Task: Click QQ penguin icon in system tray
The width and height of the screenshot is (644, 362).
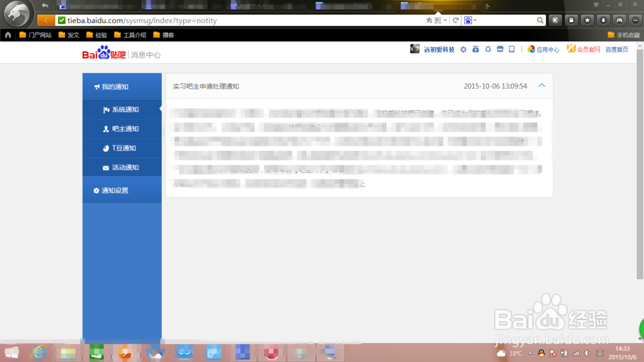Action: [x=542, y=353]
